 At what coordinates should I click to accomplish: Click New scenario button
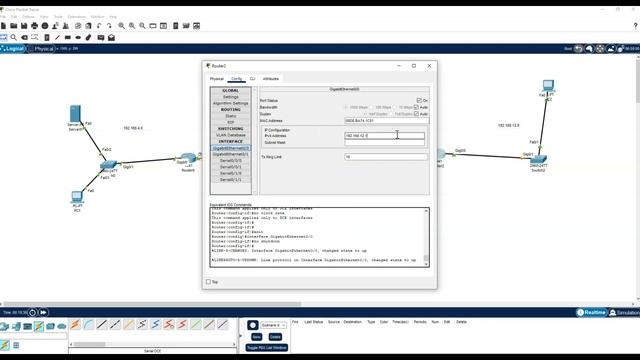click(256, 337)
